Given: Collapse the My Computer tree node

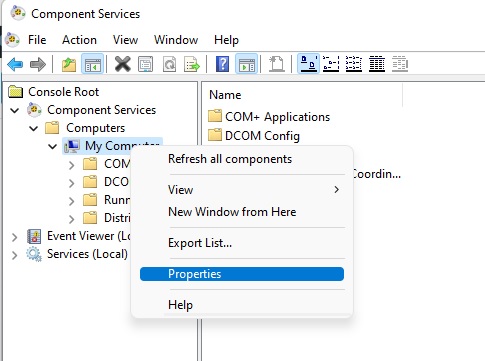Looking at the screenshot, I should (x=53, y=146).
